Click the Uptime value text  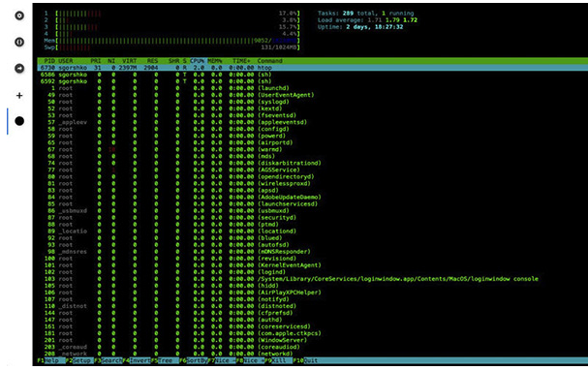(x=375, y=27)
